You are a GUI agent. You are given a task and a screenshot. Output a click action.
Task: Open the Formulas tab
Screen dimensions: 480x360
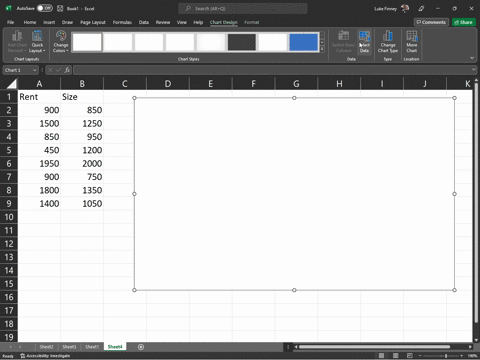122,22
